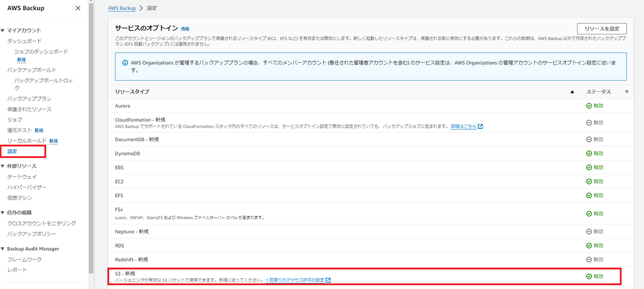
Task: Select EBS resource type text
Action: coord(119,168)
